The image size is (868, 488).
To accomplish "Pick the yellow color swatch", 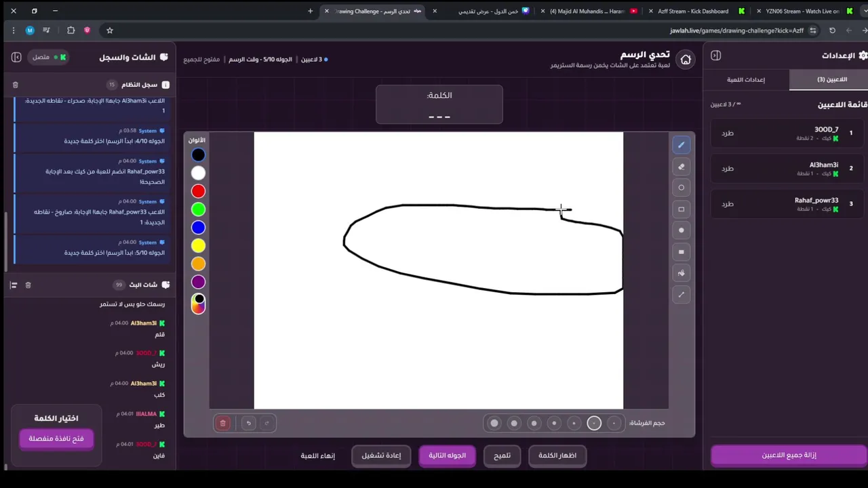I will click(198, 245).
